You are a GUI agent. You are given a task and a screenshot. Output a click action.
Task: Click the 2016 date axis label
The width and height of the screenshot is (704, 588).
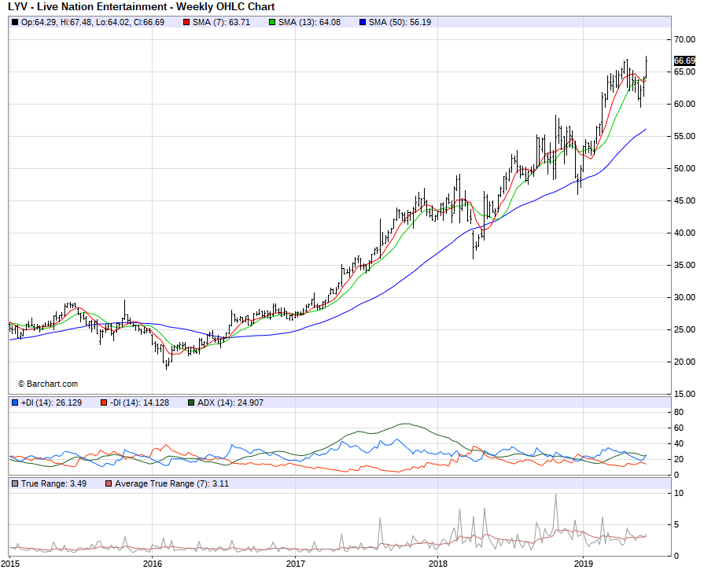[152, 564]
